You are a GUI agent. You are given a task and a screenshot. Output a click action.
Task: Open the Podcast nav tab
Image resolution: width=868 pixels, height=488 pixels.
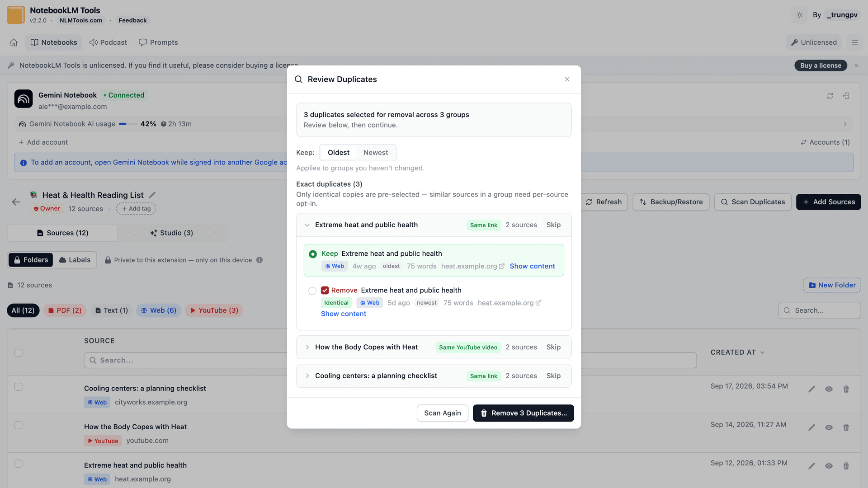tap(108, 42)
